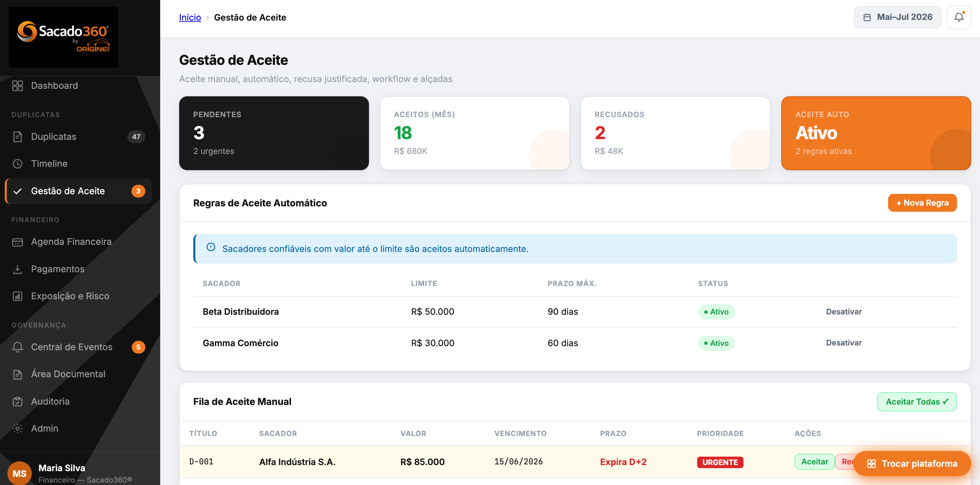980x485 pixels.
Task: Click the Agenda Financeira card icon
Action: (x=18, y=242)
